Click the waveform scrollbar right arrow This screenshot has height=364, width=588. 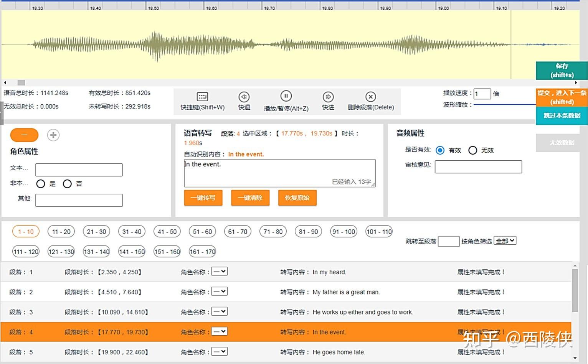click(576, 82)
